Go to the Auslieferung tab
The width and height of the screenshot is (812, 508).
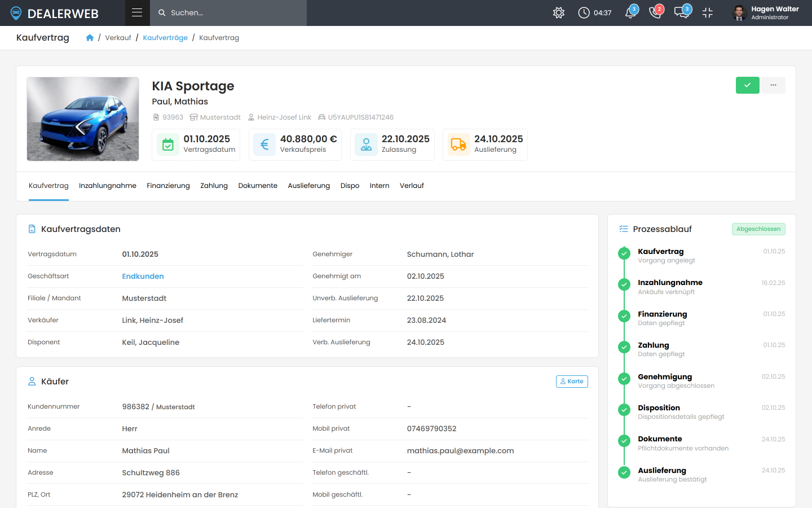[309, 186]
